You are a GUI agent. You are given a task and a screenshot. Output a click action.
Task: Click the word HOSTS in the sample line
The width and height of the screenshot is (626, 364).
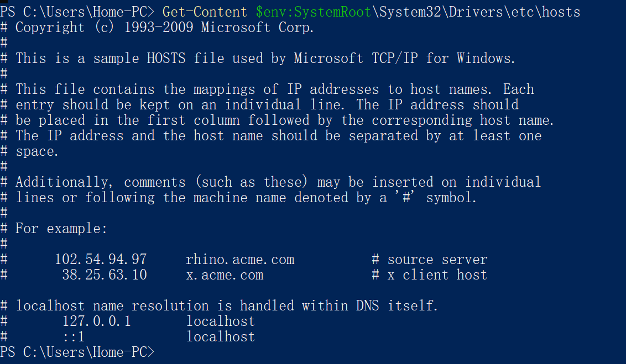click(166, 58)
